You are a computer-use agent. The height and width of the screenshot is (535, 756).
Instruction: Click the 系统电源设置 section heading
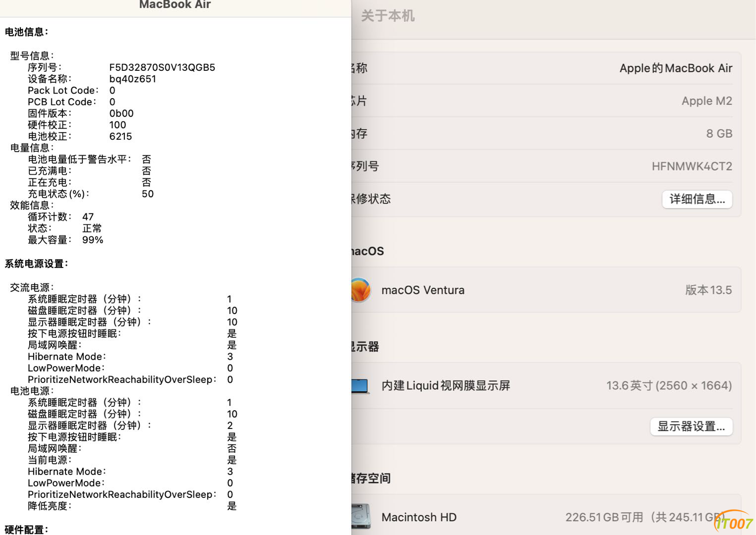pos(36,264)
